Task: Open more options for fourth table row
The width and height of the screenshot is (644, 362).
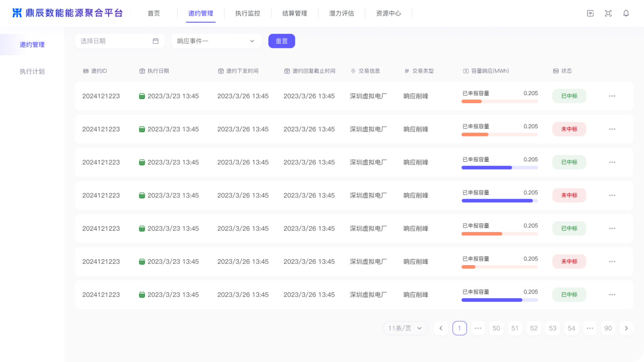Action: pos(612,195)
